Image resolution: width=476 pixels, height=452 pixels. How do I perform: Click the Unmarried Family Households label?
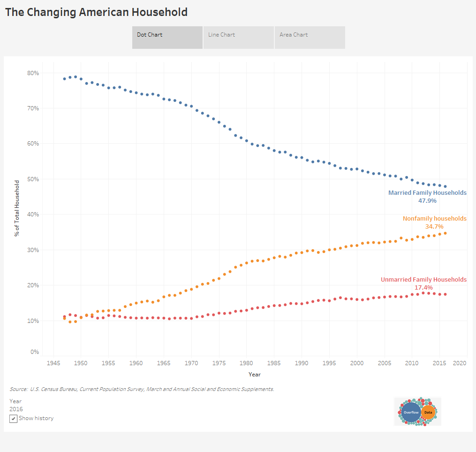423,279
